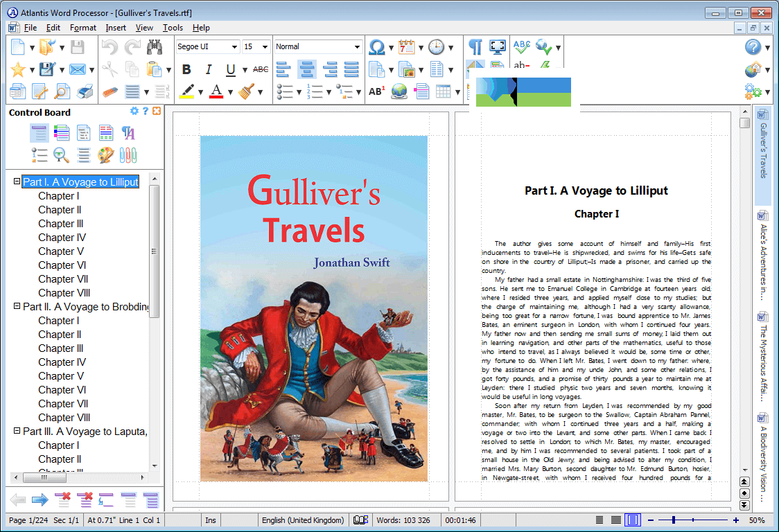Align paragraph to the right
Screen dimensions: 779x532
(330, 69)
